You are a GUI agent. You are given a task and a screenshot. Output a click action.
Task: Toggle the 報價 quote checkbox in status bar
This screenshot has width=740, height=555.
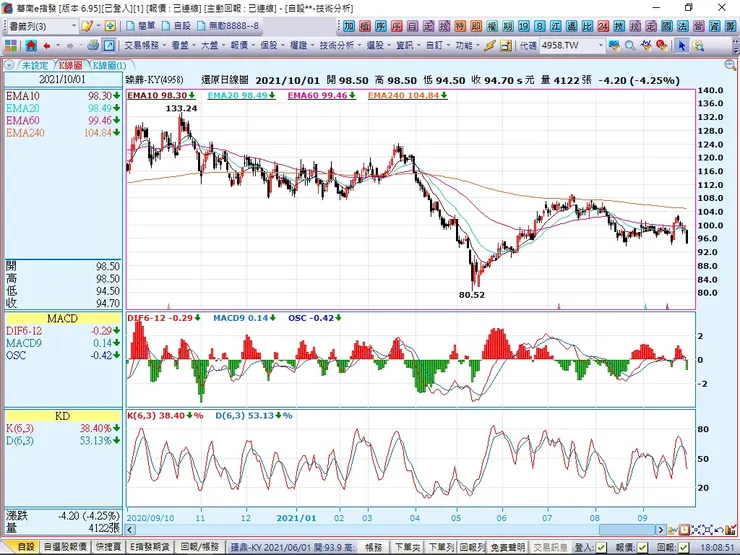[642, 547]
